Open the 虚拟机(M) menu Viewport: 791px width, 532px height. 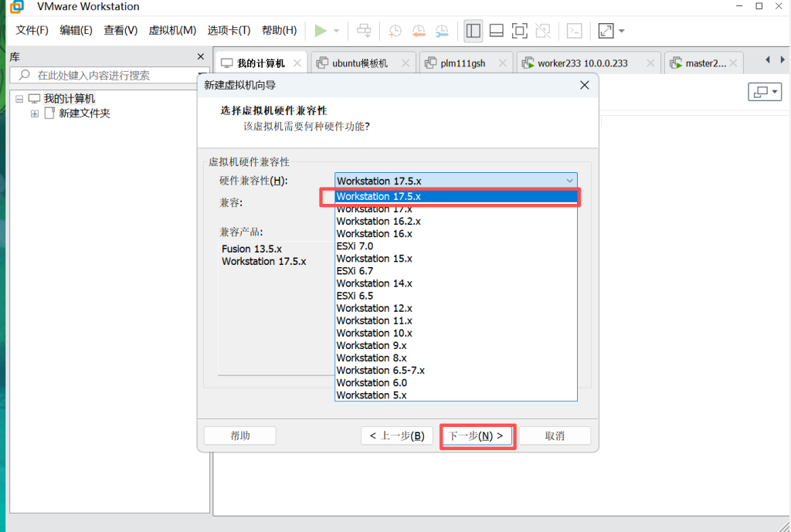tap(172, 31)
